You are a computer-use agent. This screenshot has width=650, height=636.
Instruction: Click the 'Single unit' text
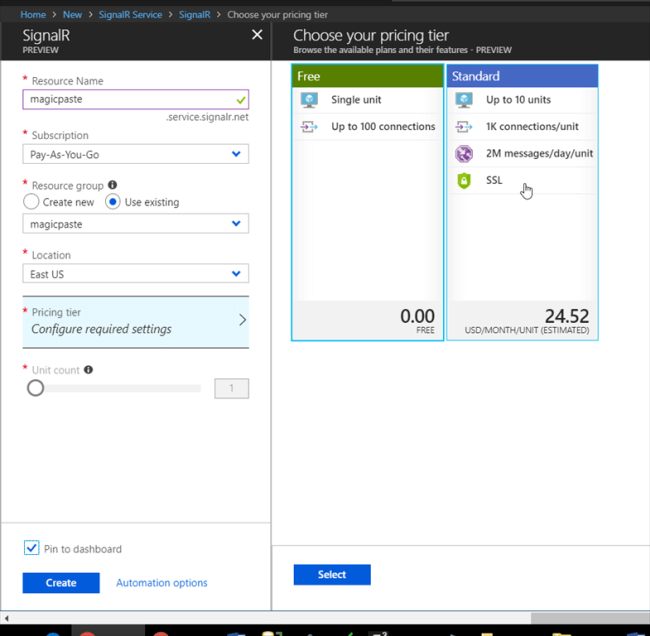(356, 100)
